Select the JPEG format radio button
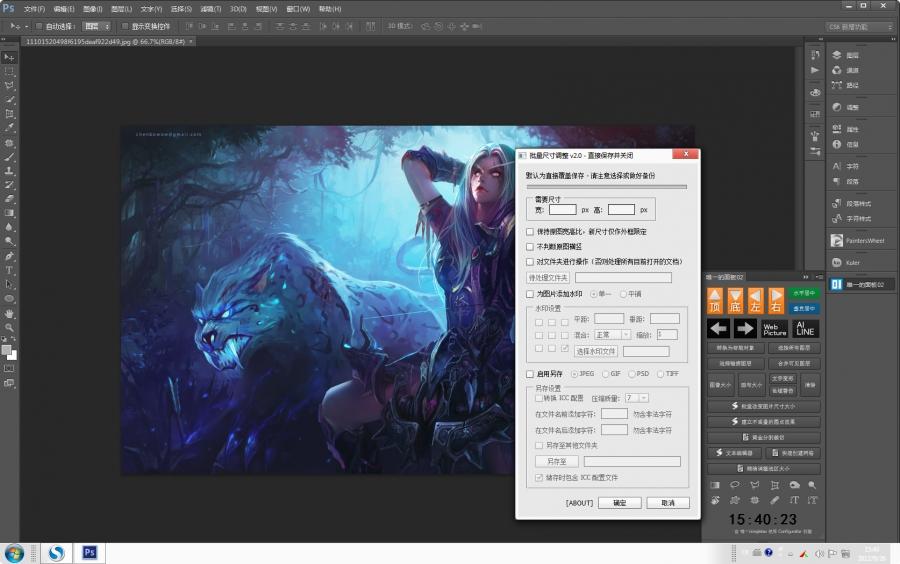 click(x=574, y=374)
